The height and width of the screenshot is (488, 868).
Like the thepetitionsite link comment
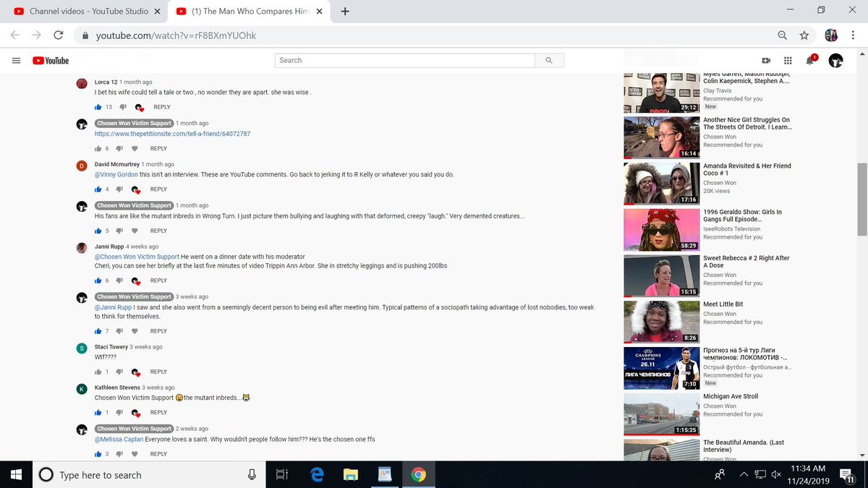pyautogui.click(x=98, y=148)
